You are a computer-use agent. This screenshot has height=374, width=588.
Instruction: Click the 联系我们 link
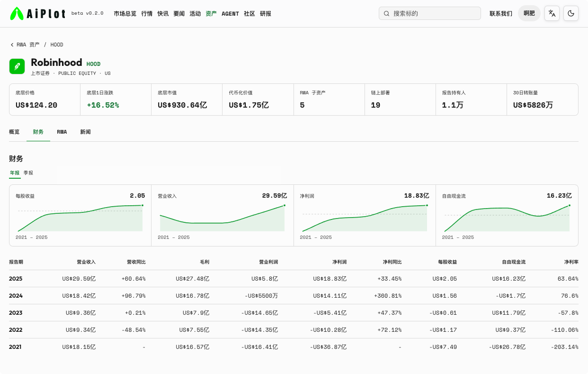click(501, 14)
